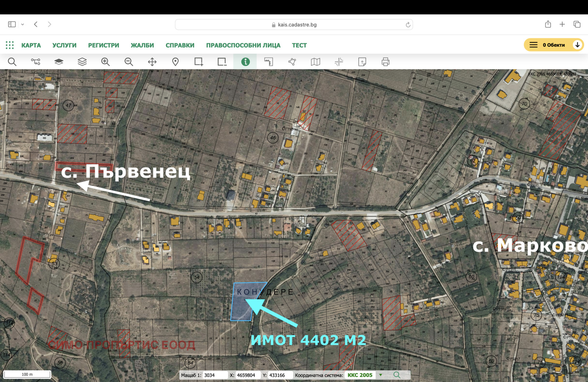
Task: Toggle the Safari sidebar panel
Action: 11,24
